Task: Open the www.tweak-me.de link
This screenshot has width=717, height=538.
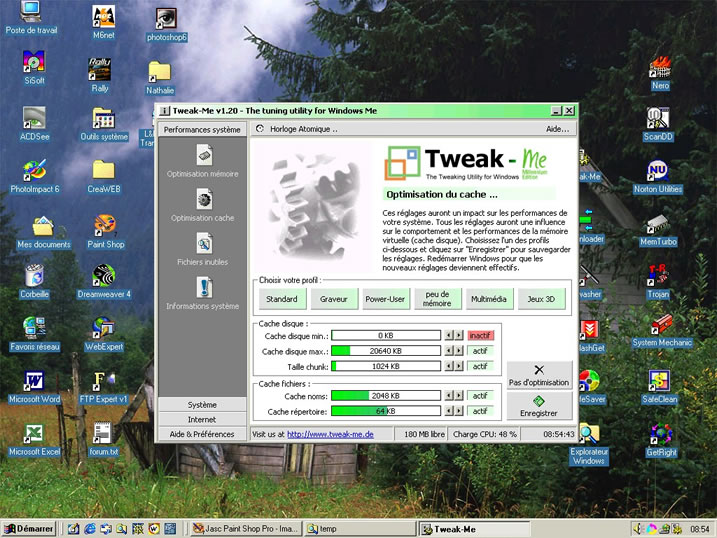Action: tap(330, 434)
